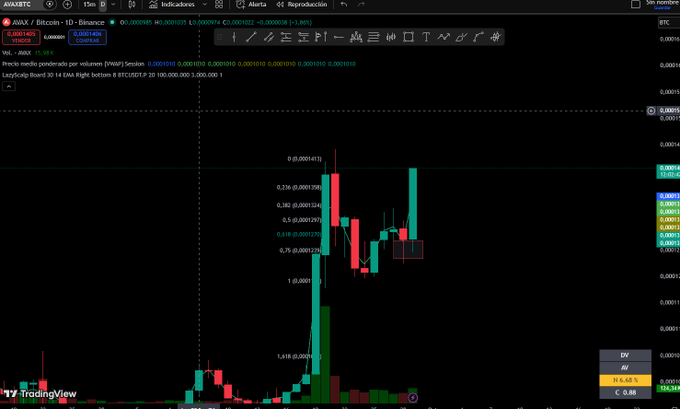Select the Vol. AVAX indicator legend
680x409 pixels.
coord(28,52)
